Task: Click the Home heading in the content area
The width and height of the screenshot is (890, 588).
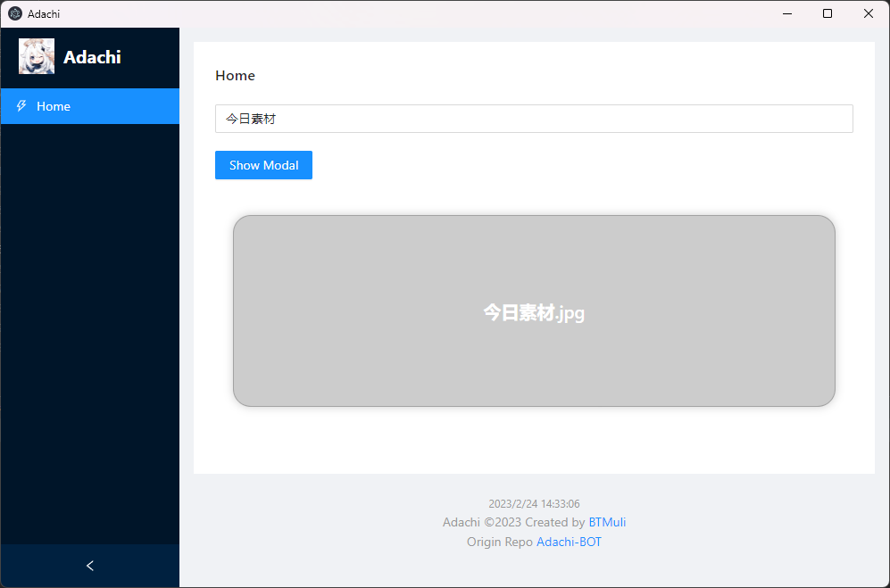Action: [235, 76]
